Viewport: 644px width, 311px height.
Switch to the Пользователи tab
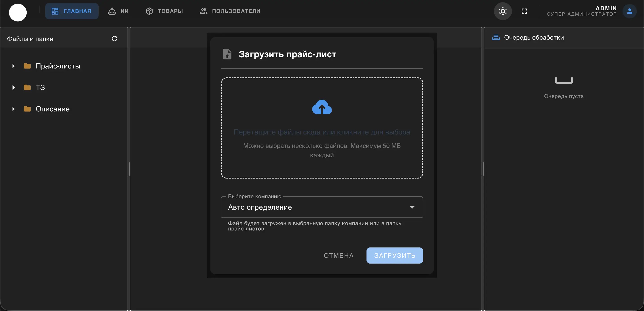tap(230, 11)
